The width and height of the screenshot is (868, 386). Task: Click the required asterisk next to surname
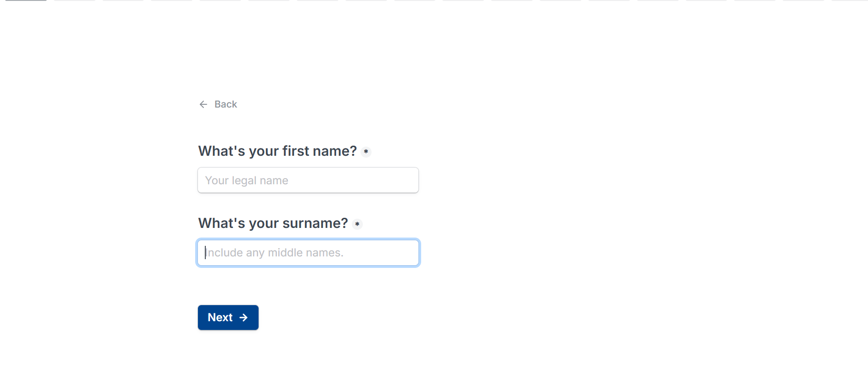[357, 224]
